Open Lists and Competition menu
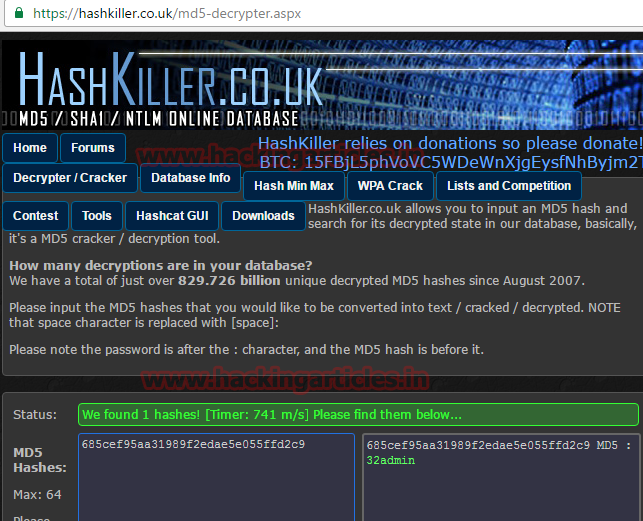This screenshot has height=521, width=643. pyautogui.click(x=509, y=186)
